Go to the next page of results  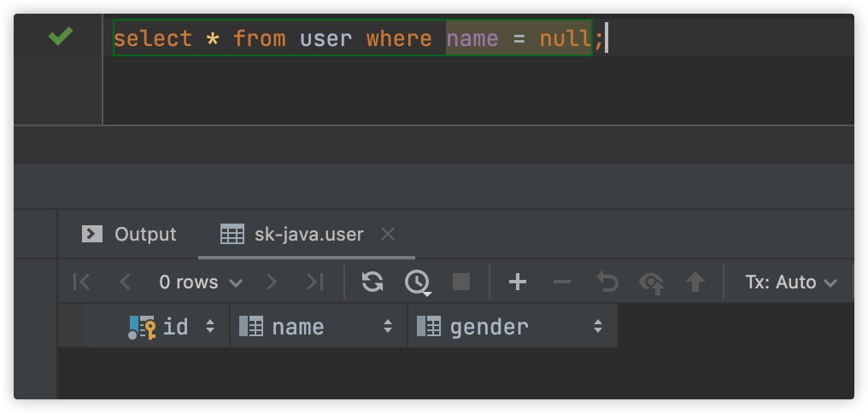tap(272, 282)
